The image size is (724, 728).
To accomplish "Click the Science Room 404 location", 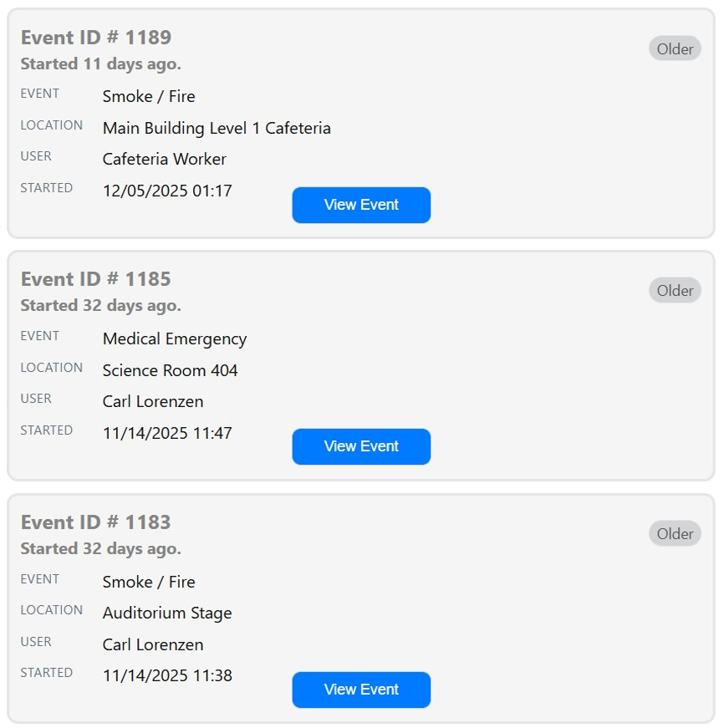I will [x=171, y=371].
